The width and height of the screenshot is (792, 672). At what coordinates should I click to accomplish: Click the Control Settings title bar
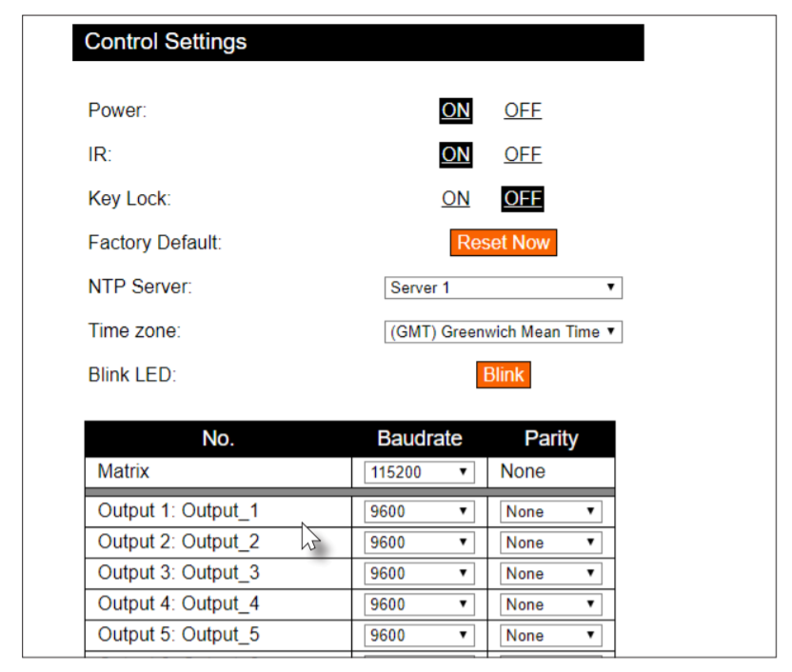click(358, 43)
